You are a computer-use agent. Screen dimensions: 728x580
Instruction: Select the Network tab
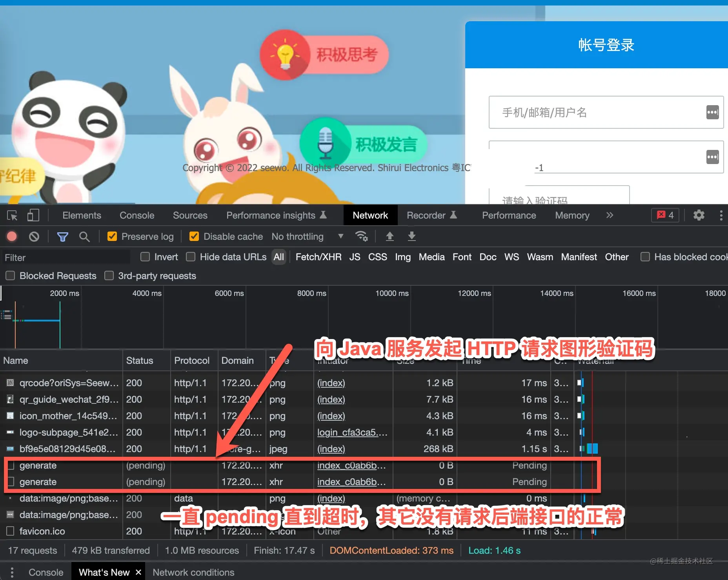click(x=370, y=215)
